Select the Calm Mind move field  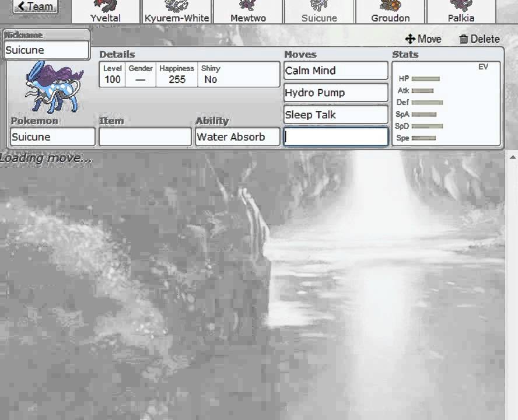pyautogui.click(x=335, y=71)
